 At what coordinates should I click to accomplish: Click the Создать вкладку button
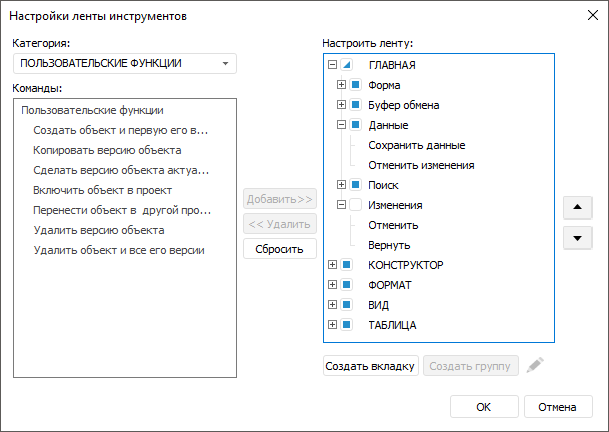click(370, 366)
